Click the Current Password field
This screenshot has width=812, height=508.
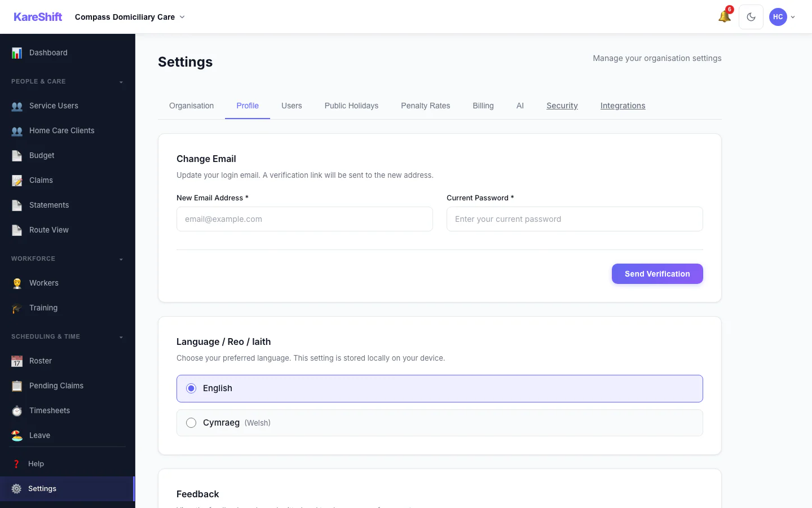tap(575, 219)
